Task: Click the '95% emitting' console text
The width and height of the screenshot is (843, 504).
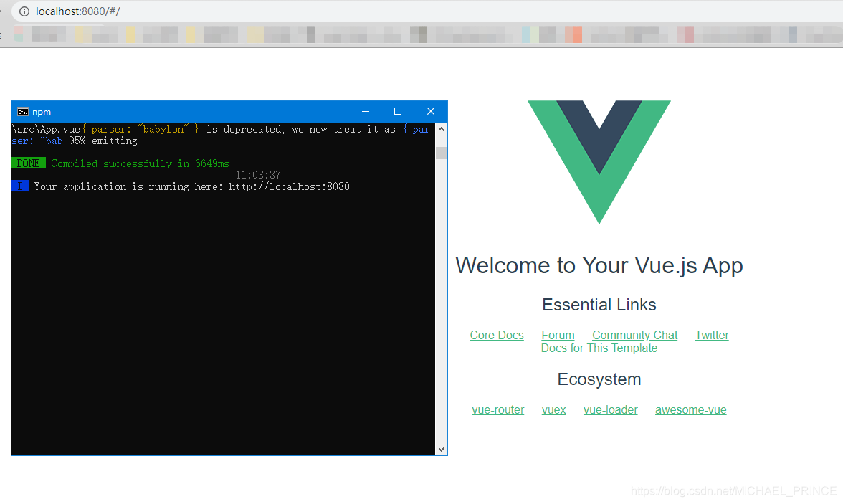Action: coord(103,141)
